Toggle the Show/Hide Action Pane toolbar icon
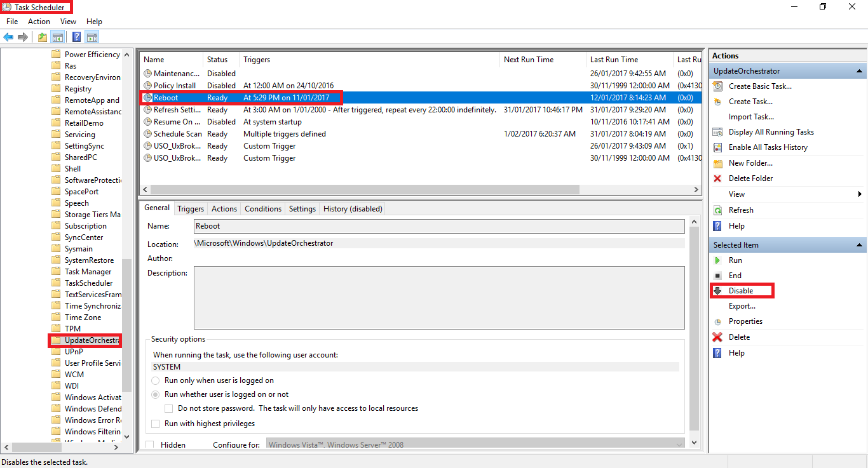This screenshot has height=468, width=868. coord(92,37)
